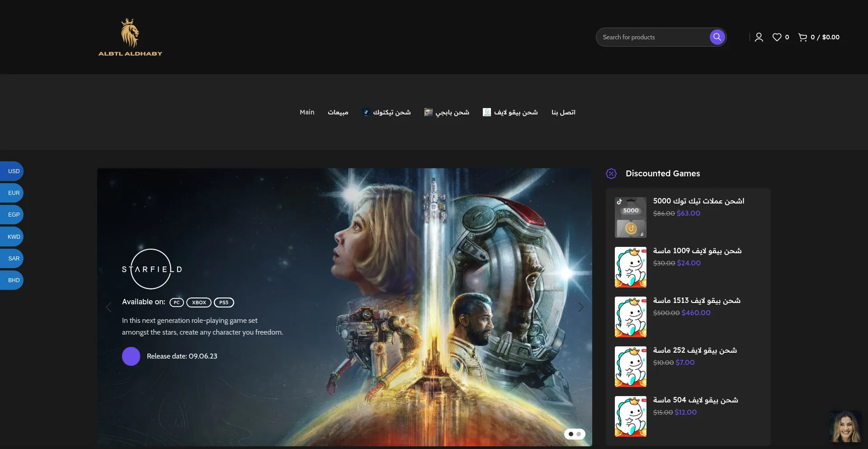Open the wishlist heart icon

tap(777, 37)
